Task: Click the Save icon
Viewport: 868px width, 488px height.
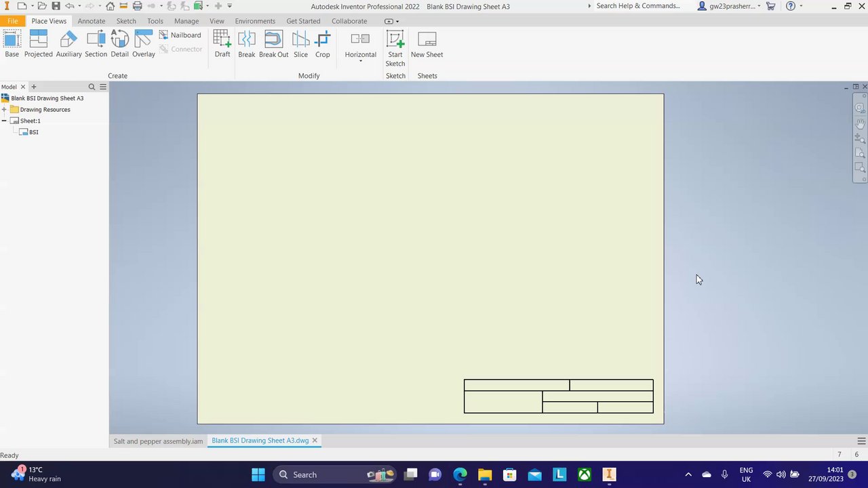Action: [56, 6]
